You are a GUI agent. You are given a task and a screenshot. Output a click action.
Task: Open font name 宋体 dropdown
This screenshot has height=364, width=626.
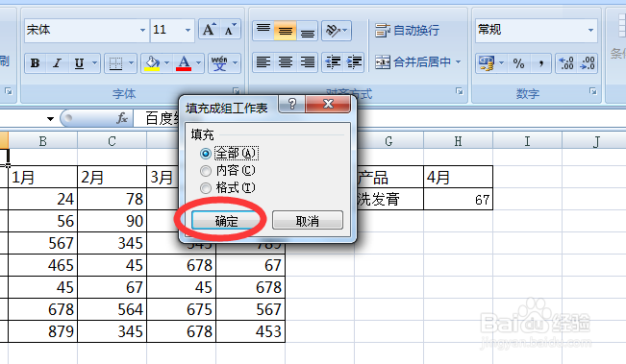tap(142, 30)
